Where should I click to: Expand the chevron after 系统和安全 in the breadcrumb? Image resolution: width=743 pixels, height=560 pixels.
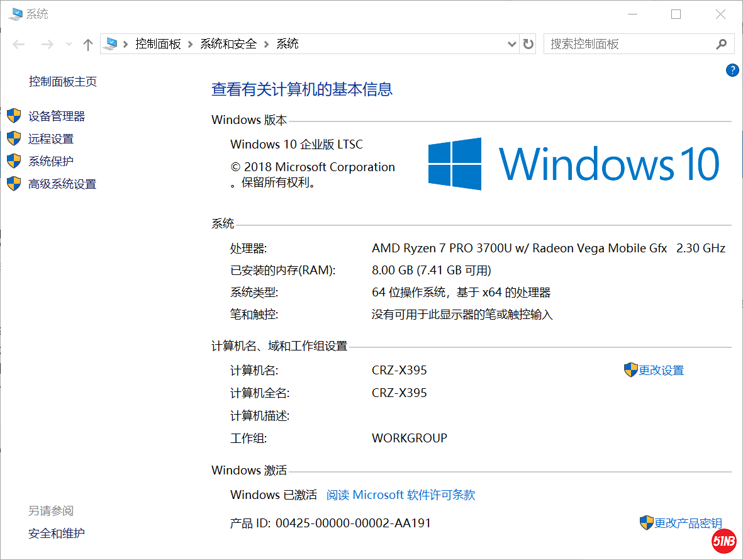tap(267, 44)
